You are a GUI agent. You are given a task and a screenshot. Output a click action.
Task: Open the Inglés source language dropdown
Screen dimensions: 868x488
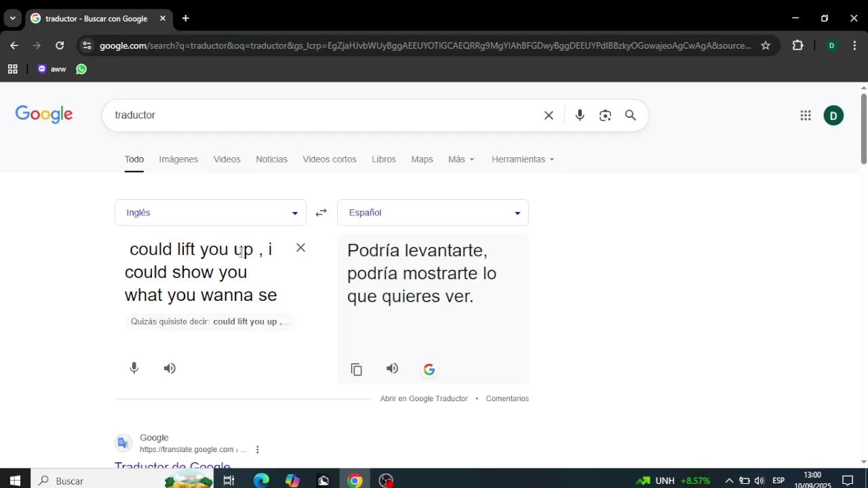[210, 213]
